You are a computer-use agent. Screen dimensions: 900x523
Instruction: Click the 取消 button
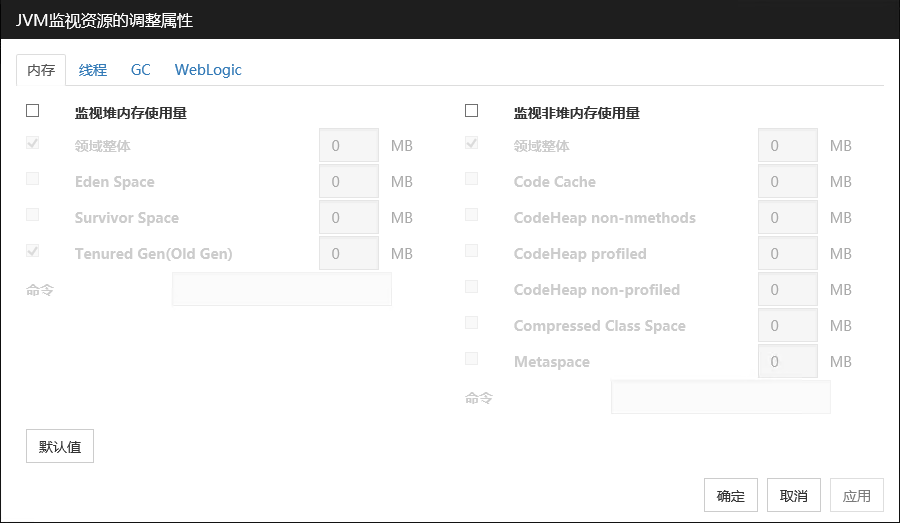pos(794,496)
